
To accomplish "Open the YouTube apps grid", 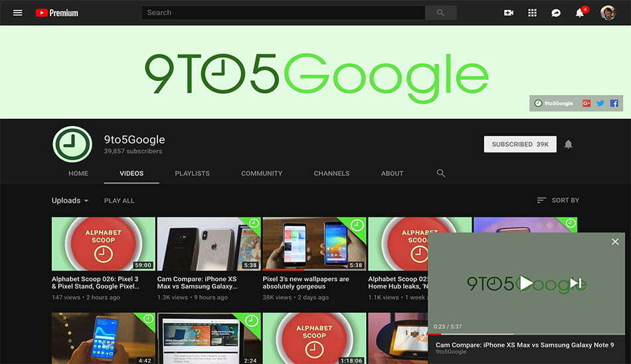I will [x=533, y=13].
